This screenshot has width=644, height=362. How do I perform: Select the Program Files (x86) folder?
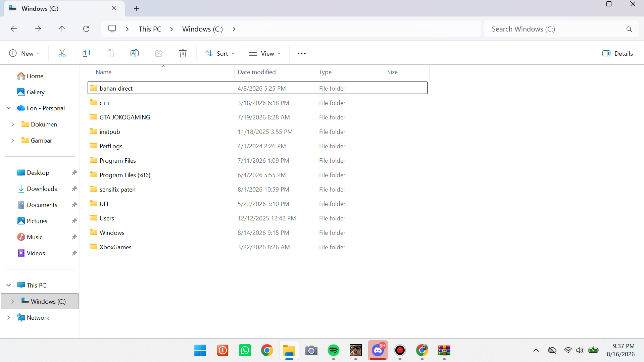pyautogui.click(x=257, y=175)
